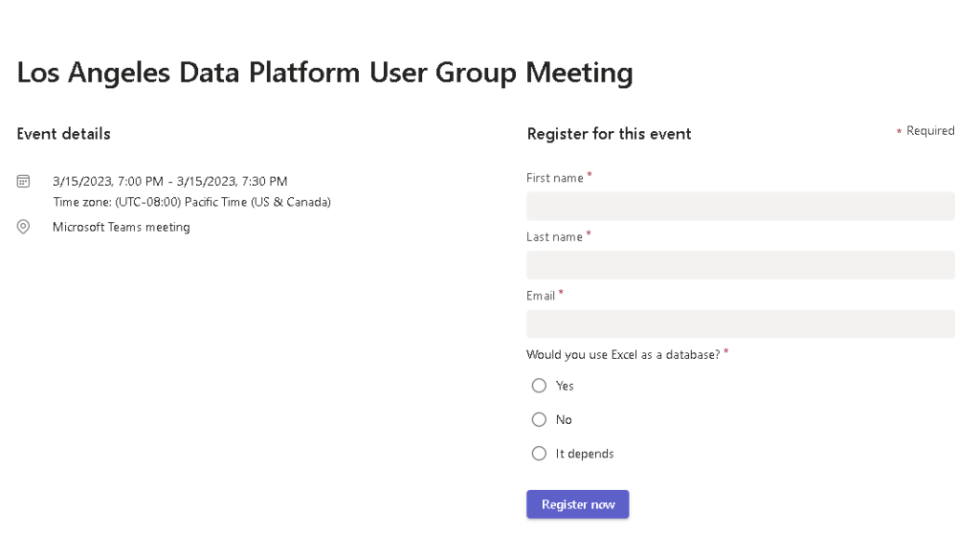Click the Last name field label
The image size is (980, 556).
pyautogui.click(x=554, y=237)
